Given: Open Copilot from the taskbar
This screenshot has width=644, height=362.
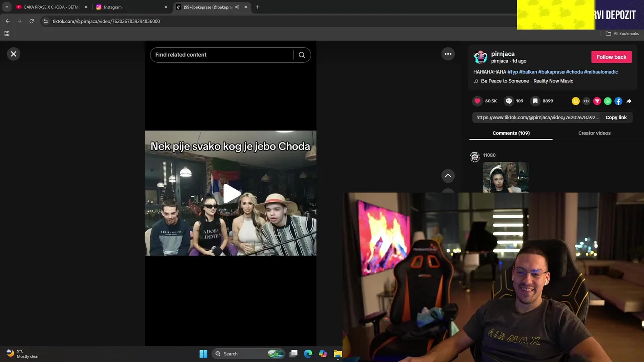Looking at the screenshot, I should click(x=323, y=354).
